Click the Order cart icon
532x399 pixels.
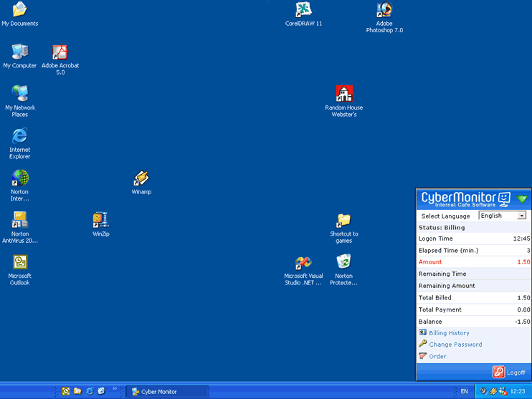pos(423,355)
